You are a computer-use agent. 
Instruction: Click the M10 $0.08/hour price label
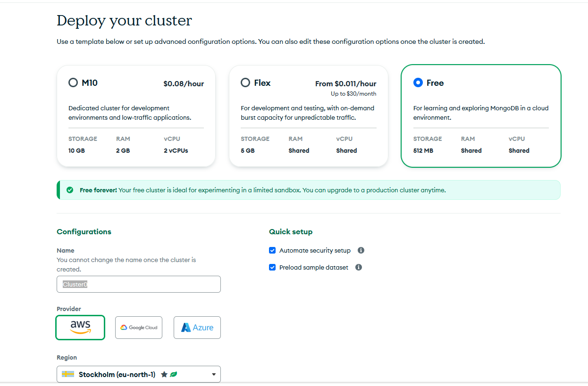tap(184, 84)
